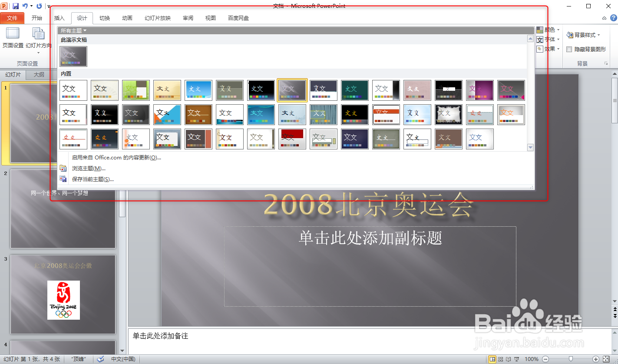Image resolution: width=618 pixels, height=364 pixels.
Task: Start Slide Show from status bar icon
Action: click(518, 359)
